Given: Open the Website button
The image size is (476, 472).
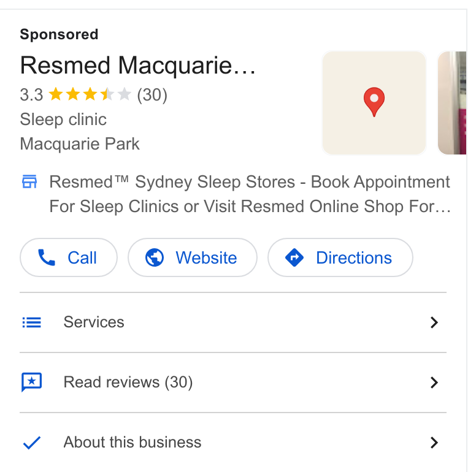Looking at the screenshot, I should [x=193, y=257].
